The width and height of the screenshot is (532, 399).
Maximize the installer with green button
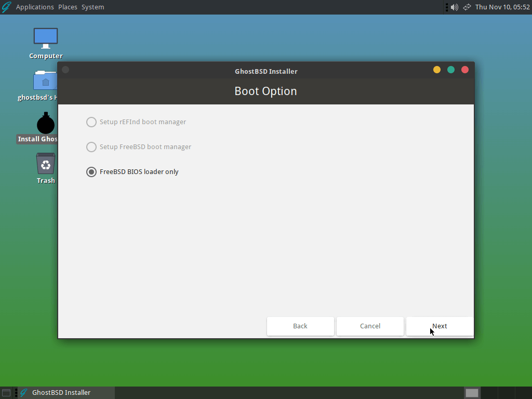[x=451, y=70]
